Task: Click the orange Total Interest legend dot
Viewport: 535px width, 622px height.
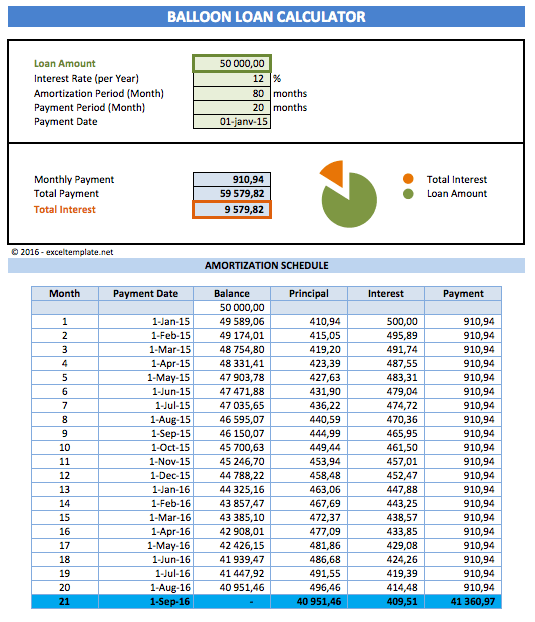Action: tap(408, 179)
